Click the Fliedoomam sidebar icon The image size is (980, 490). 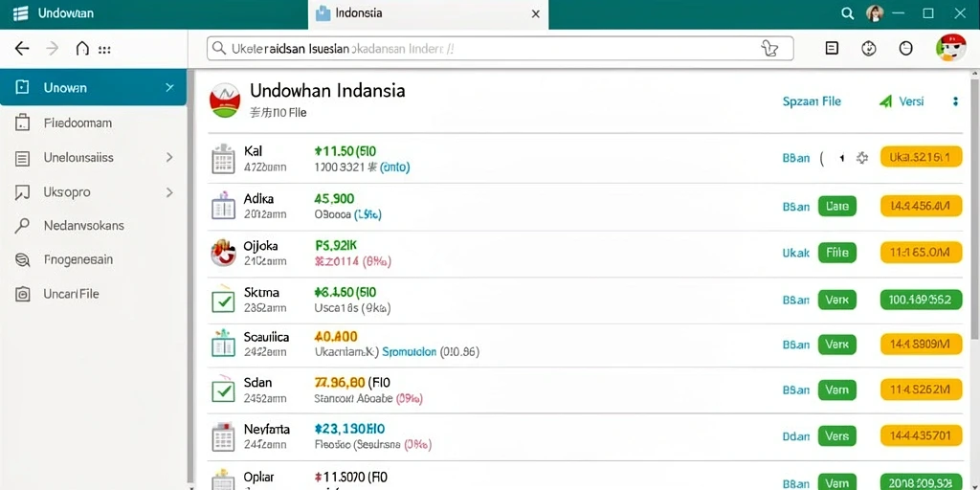coord(22,123)
